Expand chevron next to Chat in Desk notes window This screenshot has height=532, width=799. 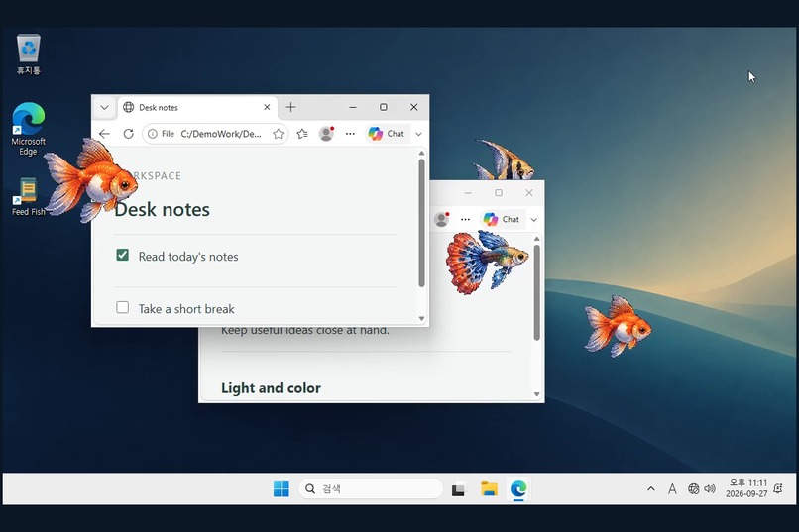[x=419, y=134]
